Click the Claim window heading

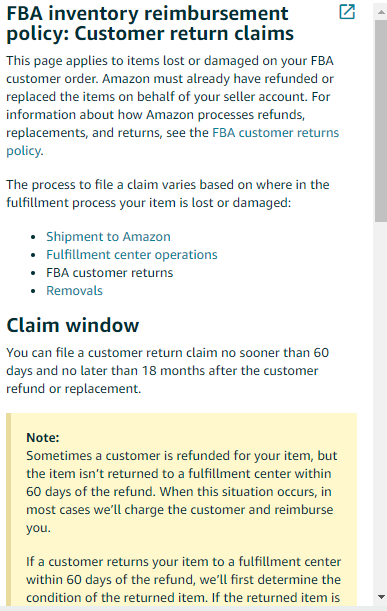coord(73,325)
